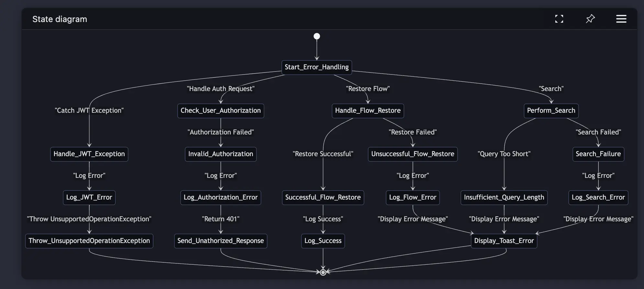This screenshot has height=289, width=644.
Task: Click the Throw_UnsupportedOperationException node
Action: point(89,241)
